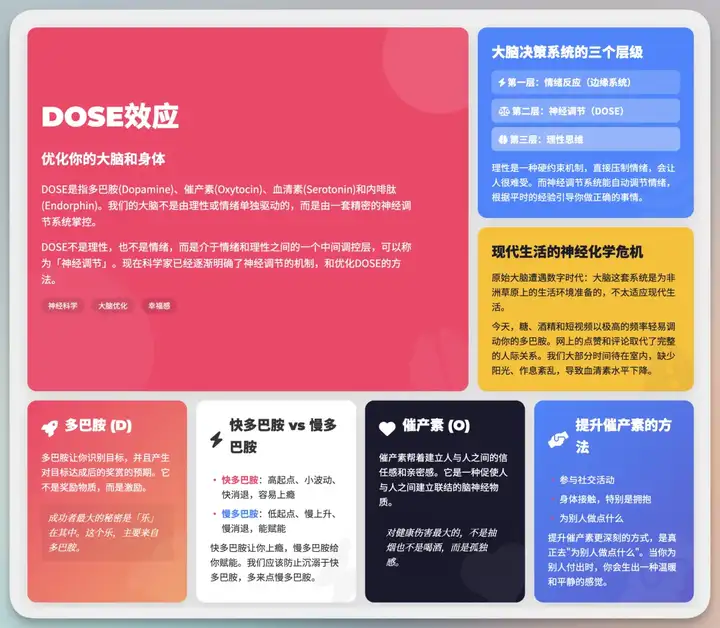Image resolution: width=720 pixels, height=628 pixels.
Task: Click the quote 对健康伤害最大的，不是抽烟
Action: pos(441,547)
